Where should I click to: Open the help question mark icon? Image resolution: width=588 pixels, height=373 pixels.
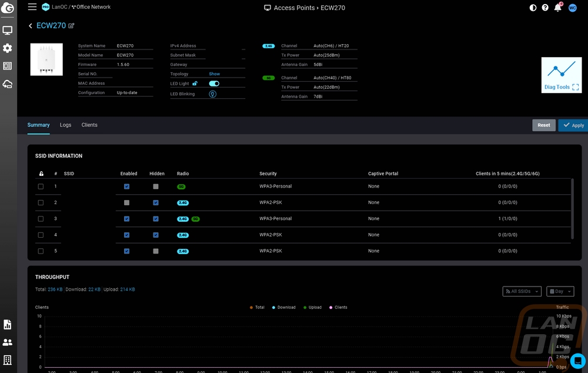545,8
